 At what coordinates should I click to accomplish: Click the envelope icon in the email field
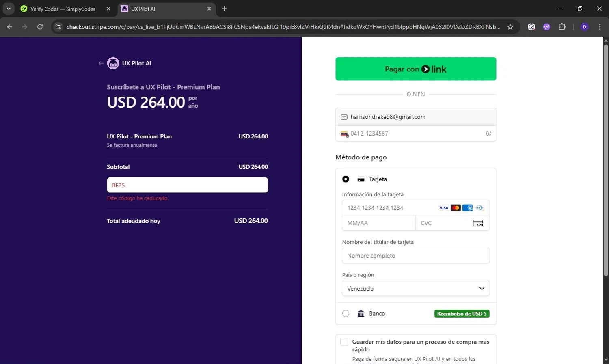[344, 117]
